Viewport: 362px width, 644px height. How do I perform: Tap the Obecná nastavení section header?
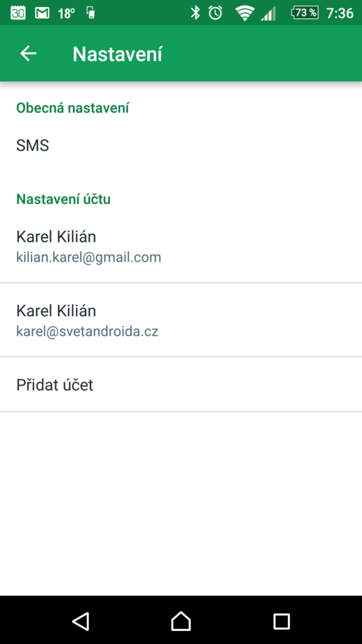73,108
